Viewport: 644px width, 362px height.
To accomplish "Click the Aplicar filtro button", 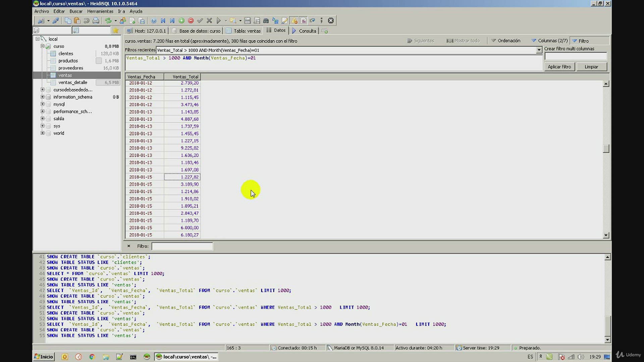I will tap(559, 67).
